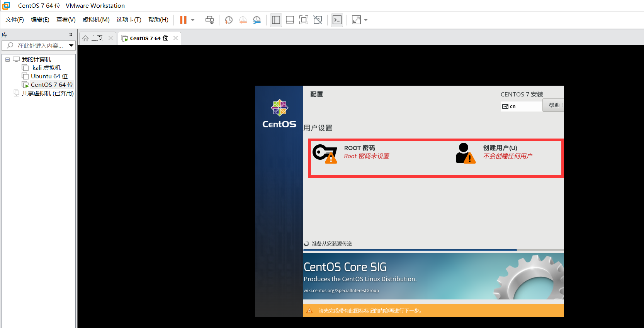644x328 pixels.
Task: Send Ctrl+Alt+Del to the virtual machine
Action: tap(210, 20)
